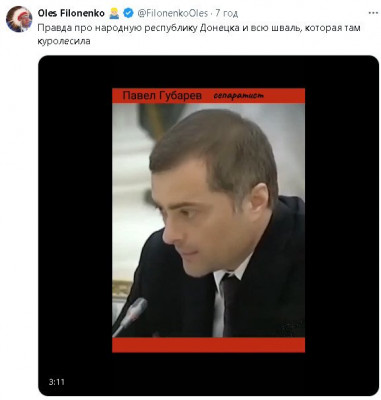
Task: Select the word 'куролесила' in the post text
Action: pos(64,42)
